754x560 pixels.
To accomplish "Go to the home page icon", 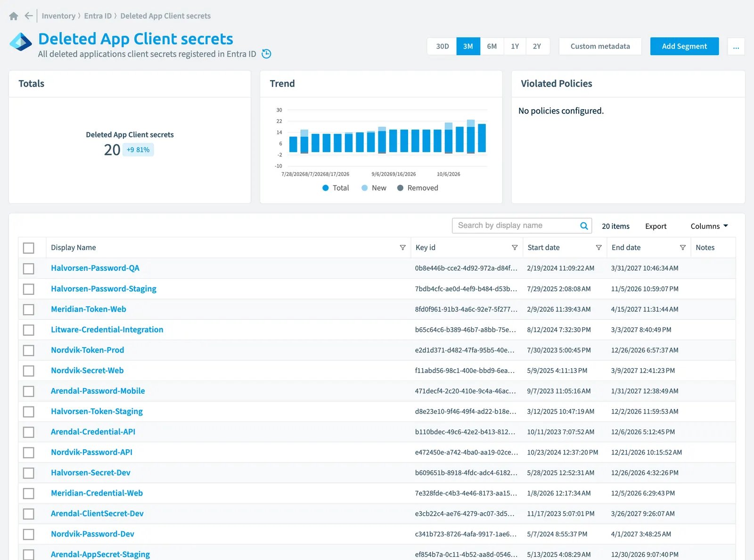I will 14,16.
